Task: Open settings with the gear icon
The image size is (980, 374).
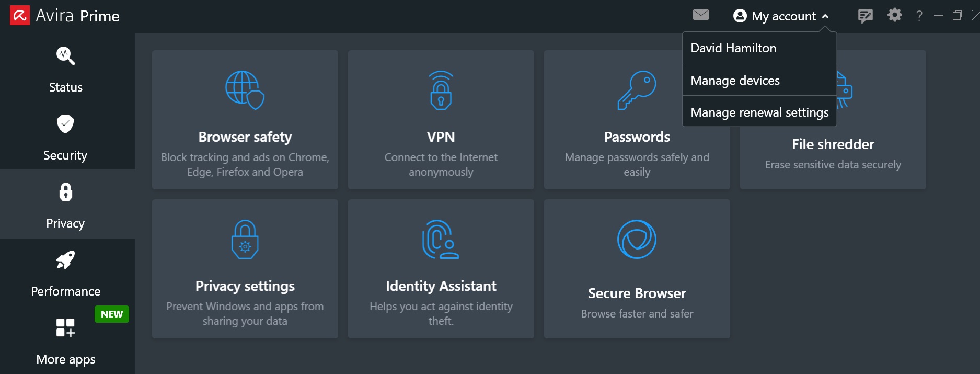Action: point(895,15)
